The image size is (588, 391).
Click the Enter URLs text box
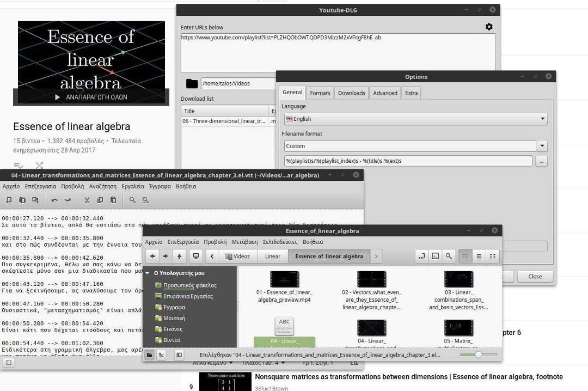pyautogui.click(x=338, y=52)
